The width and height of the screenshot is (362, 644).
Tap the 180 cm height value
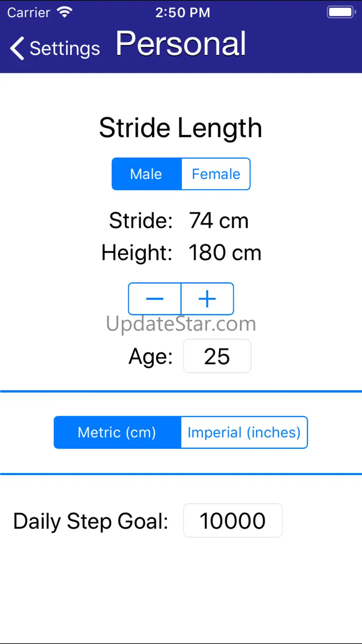225,253
